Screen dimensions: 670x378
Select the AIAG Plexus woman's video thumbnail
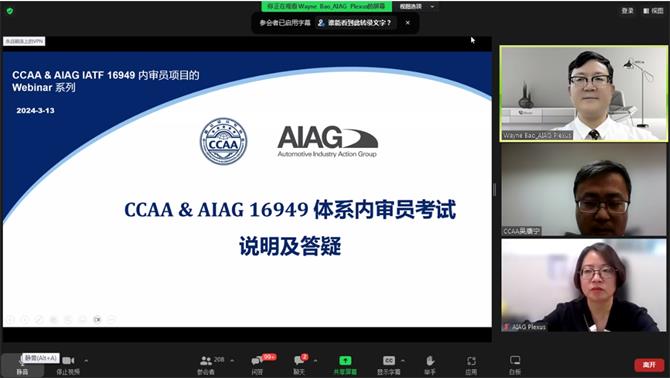(x=584, y=285)
